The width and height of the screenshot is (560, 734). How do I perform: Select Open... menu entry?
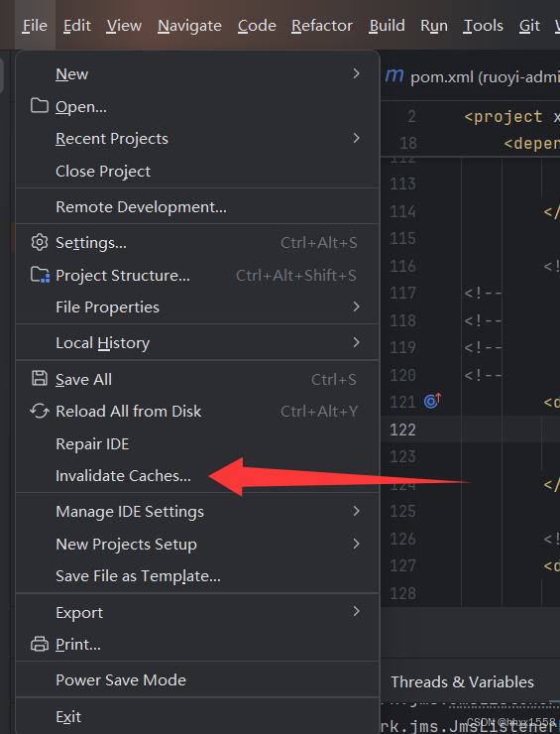197,107
